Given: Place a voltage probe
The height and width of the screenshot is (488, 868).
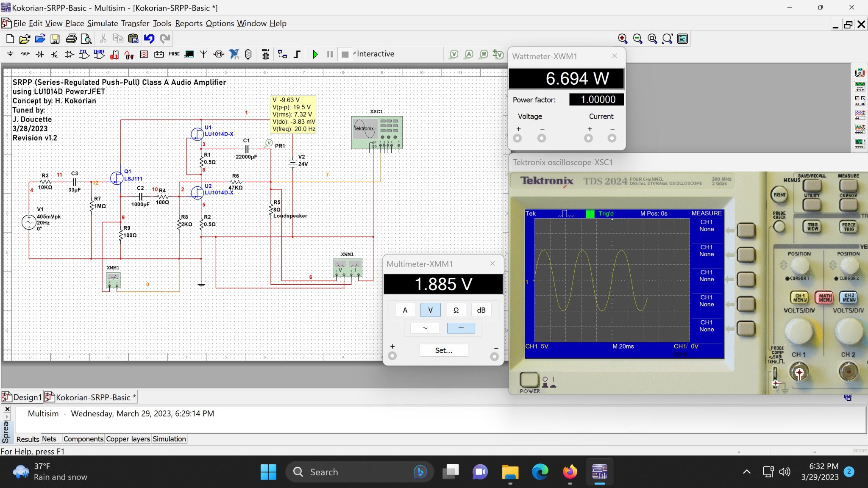Looking at the screenshot, I should [454, 54].
